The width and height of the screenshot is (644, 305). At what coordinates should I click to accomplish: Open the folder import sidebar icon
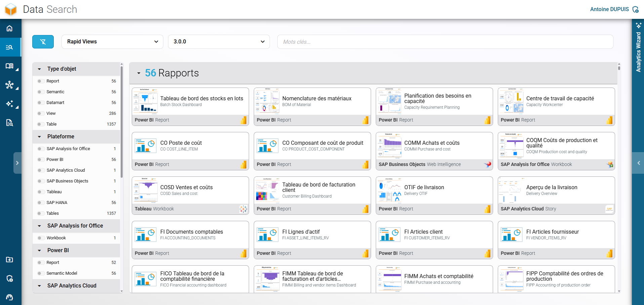[9, 260]
